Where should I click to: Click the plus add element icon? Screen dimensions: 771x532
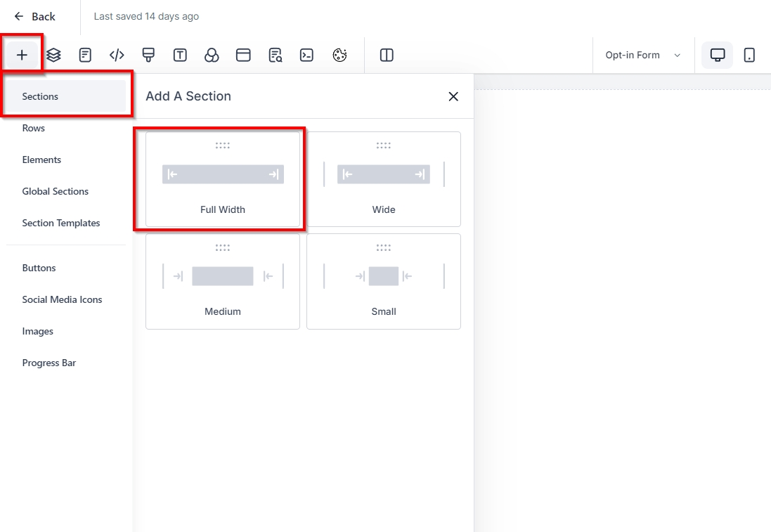(x=22, y=55)
